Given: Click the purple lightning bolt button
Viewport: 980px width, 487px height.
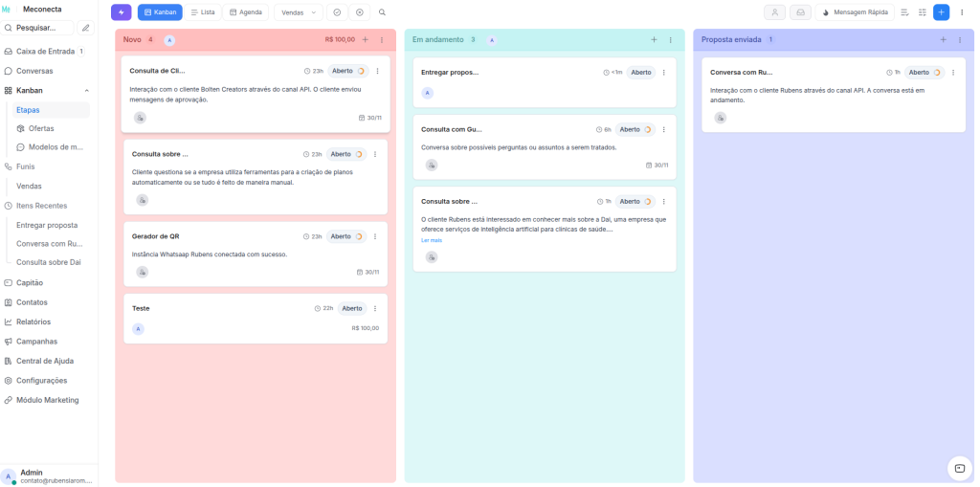Looking at the screenshot, I should [x=122, y=12].
